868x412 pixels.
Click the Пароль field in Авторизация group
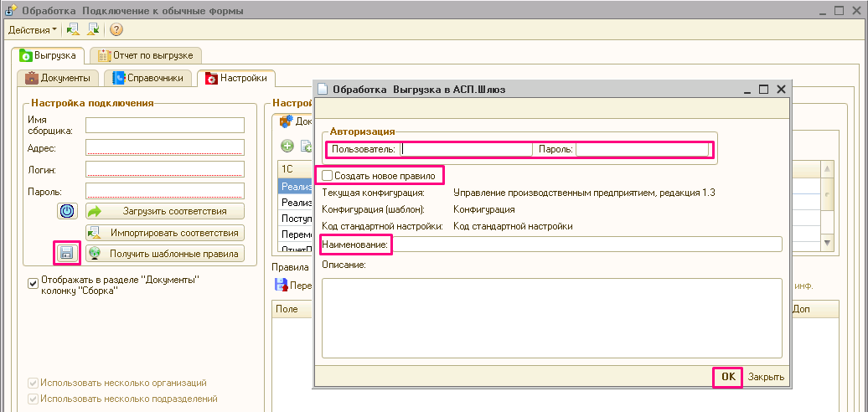pyautogui.click(x=642, y=149)
